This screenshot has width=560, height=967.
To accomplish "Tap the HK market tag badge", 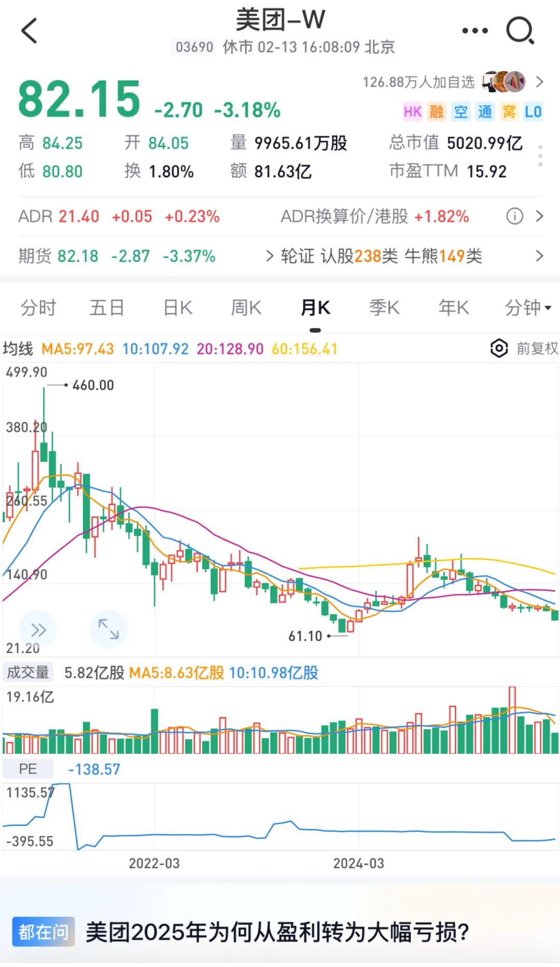I will pyautogui.click(x=413, y=112).
